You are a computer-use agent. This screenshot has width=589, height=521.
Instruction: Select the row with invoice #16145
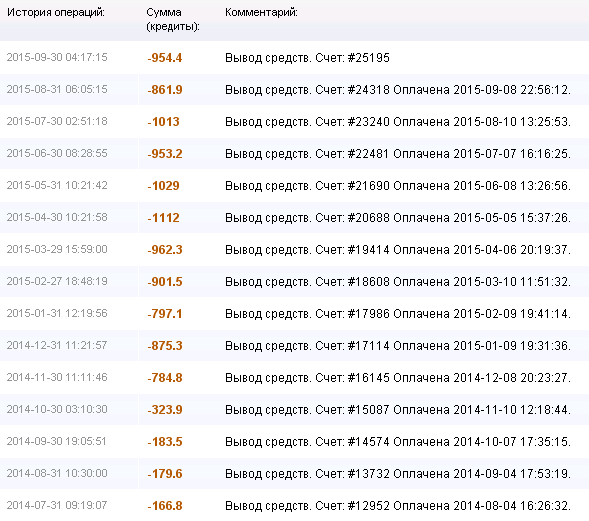pos(294,378)
